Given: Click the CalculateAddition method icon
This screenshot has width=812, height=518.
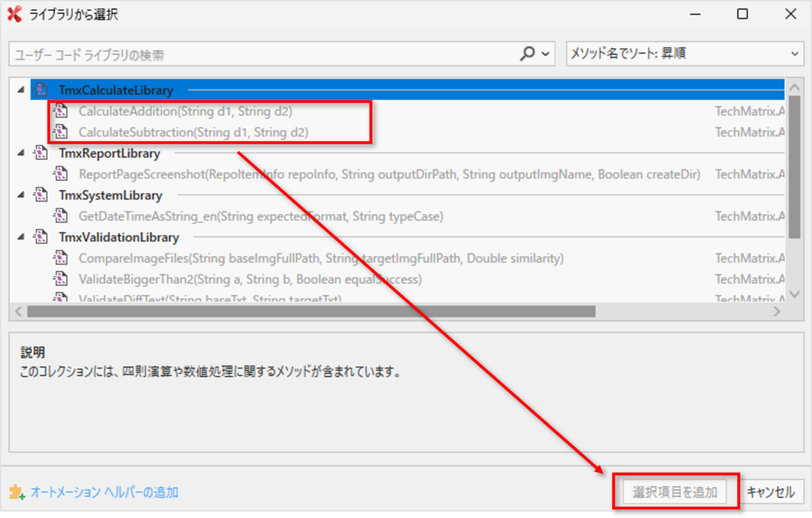Looking at the screenshot, I should point(61,111).
